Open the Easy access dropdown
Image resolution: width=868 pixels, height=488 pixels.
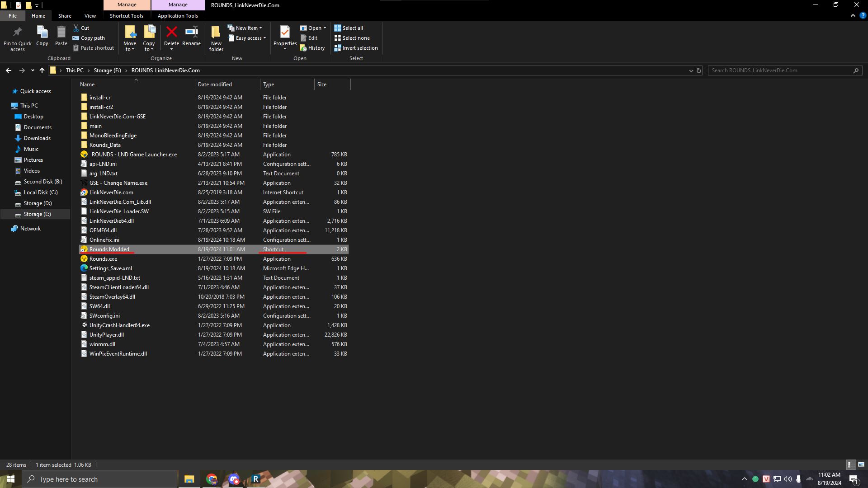click(247, 38)
